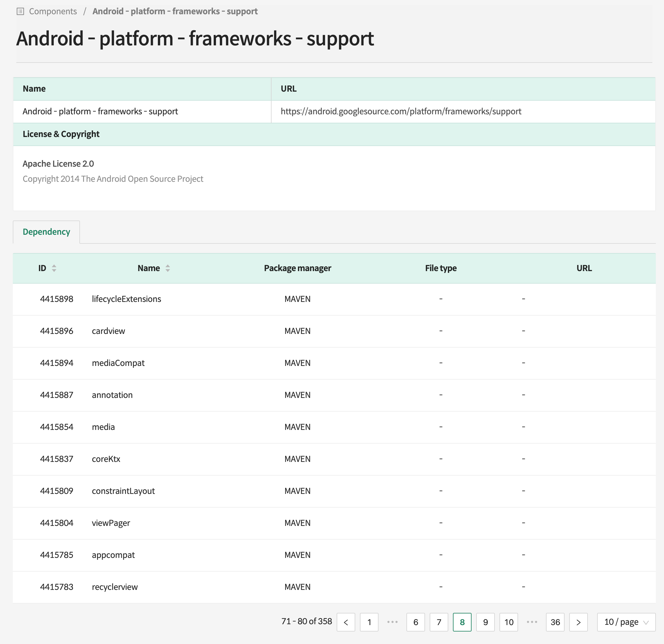Sort the Name column descending
The image size is (664, 644).
click(168, 270)
